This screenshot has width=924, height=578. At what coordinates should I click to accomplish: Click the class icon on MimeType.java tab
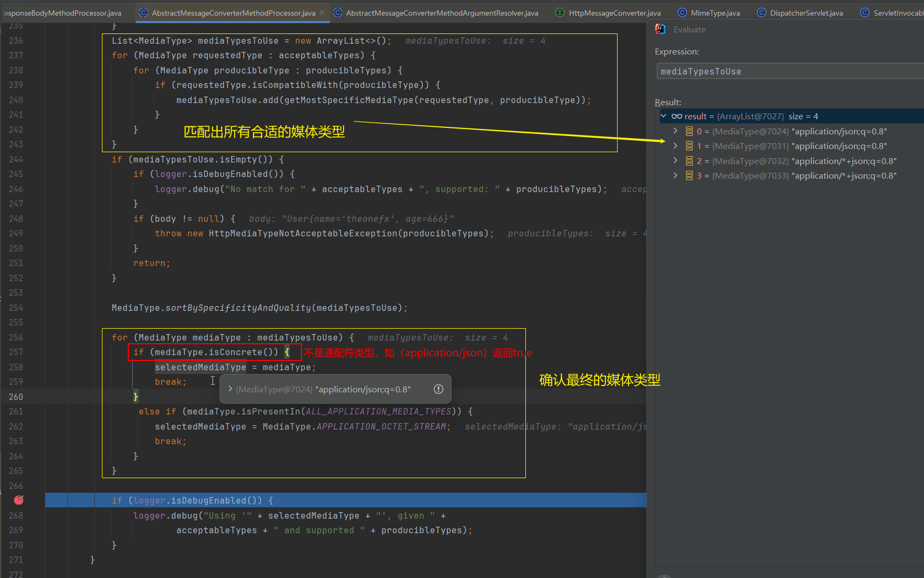(682, 12)
